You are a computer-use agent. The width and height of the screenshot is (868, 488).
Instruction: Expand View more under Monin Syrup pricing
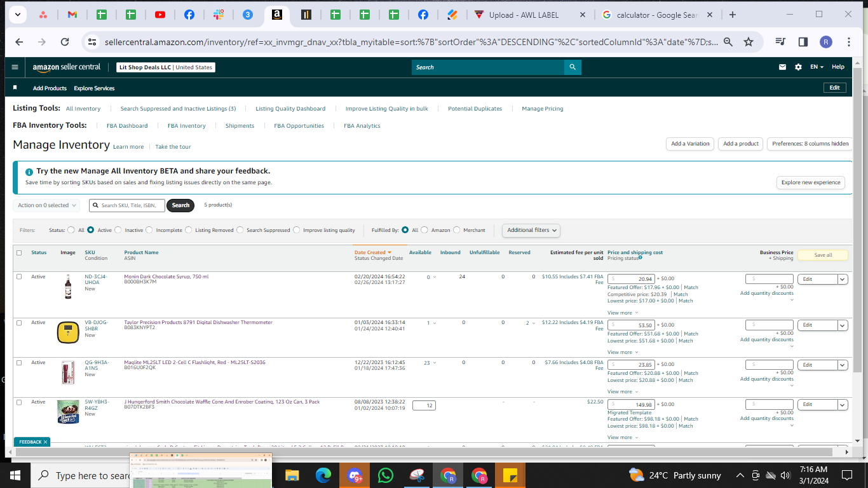[x=621, y=313]
